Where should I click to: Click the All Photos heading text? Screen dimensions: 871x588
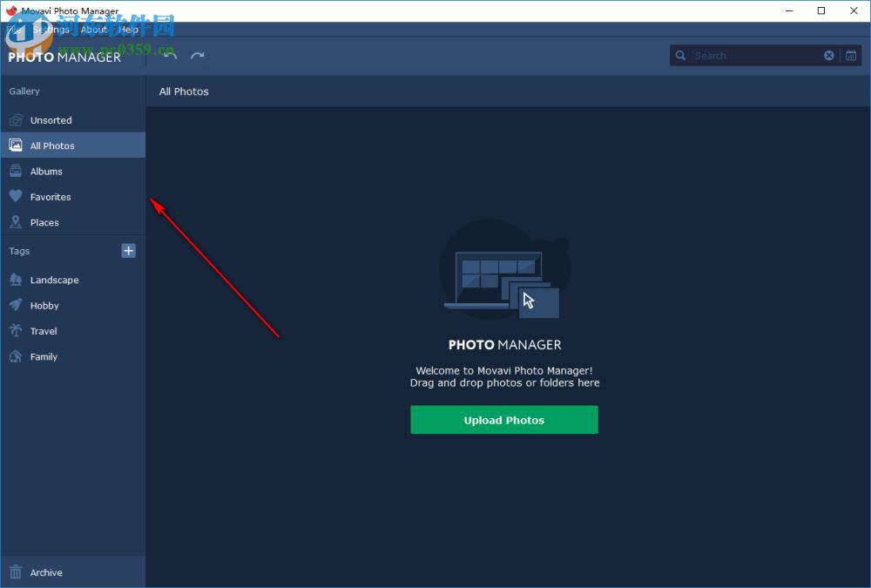pos(184,91)
